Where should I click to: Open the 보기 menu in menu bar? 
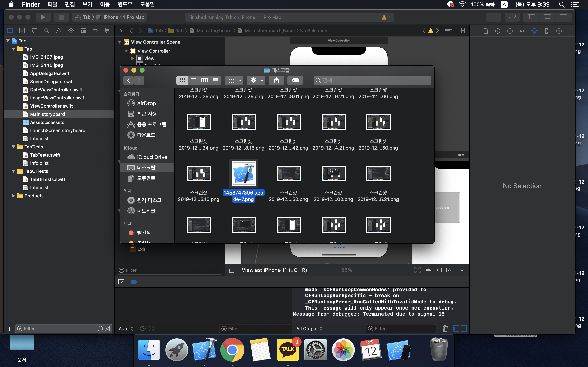tap(87, 4)
